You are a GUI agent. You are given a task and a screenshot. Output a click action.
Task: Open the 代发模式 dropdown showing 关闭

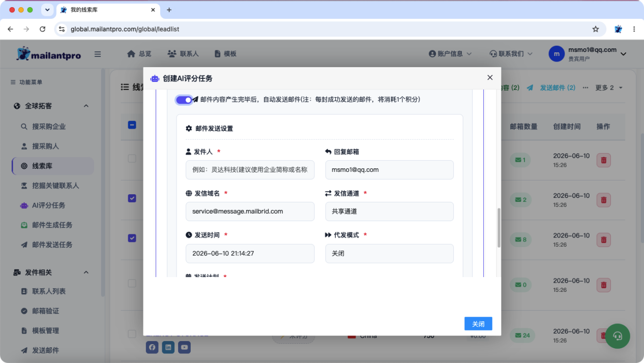[389, 253]
